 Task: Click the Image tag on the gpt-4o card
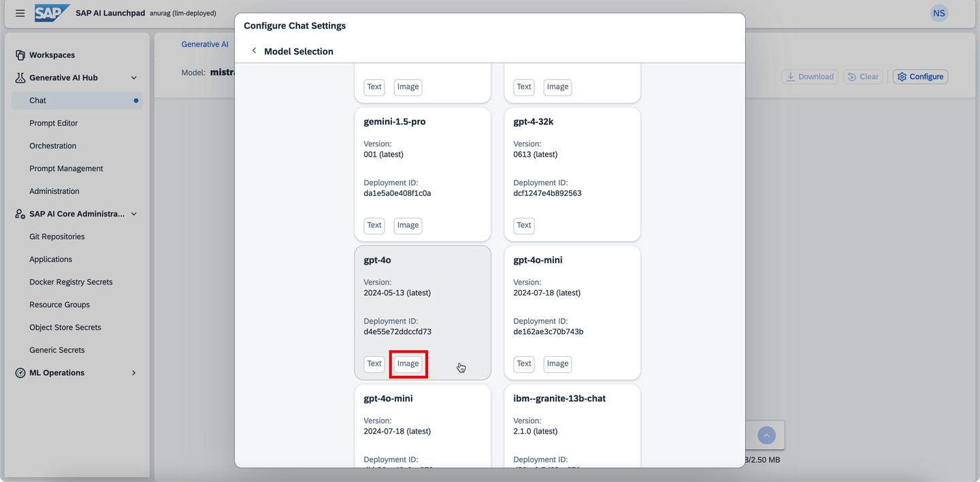[408, 364]
